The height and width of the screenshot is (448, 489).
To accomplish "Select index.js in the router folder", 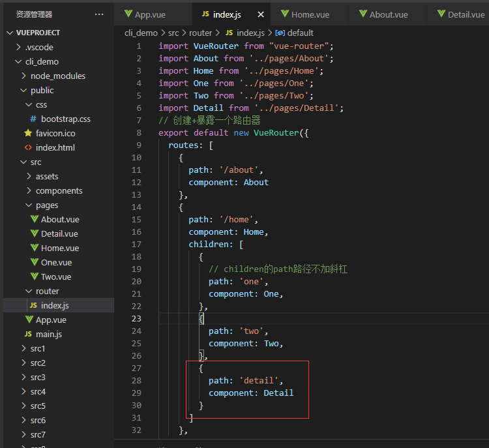I will point(55,305).
